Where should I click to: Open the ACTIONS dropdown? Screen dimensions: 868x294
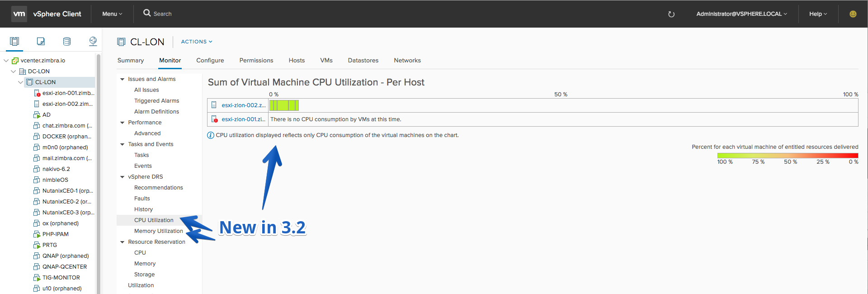coord(197,42)
